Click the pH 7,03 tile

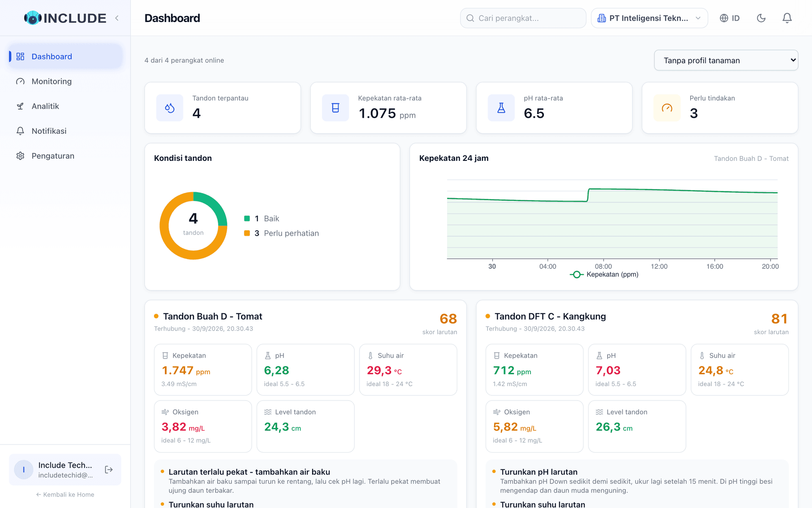pos(637,370)
